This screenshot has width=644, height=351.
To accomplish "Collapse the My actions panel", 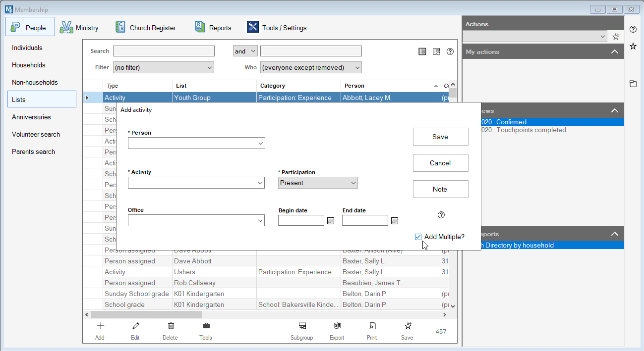I will click(614, 52).
